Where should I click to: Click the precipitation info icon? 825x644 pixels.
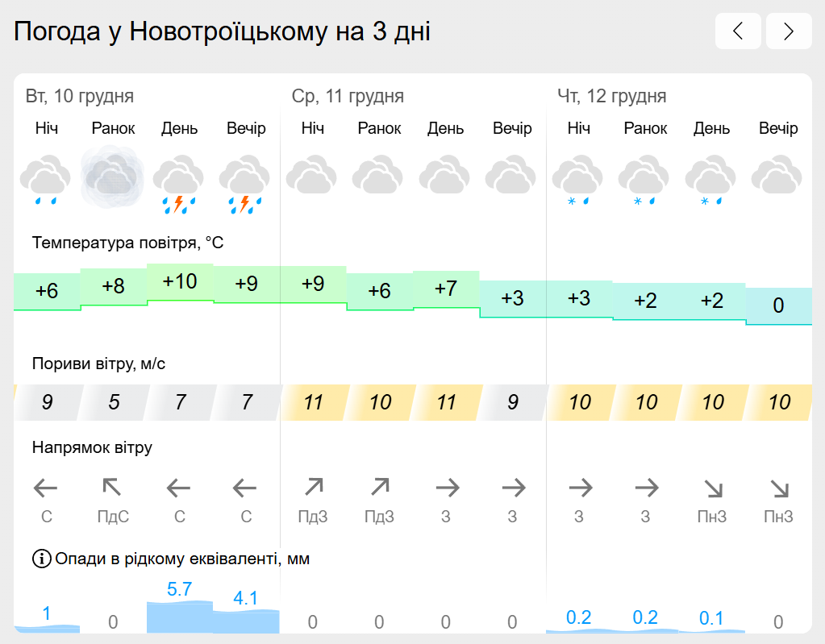coord(42,559)
